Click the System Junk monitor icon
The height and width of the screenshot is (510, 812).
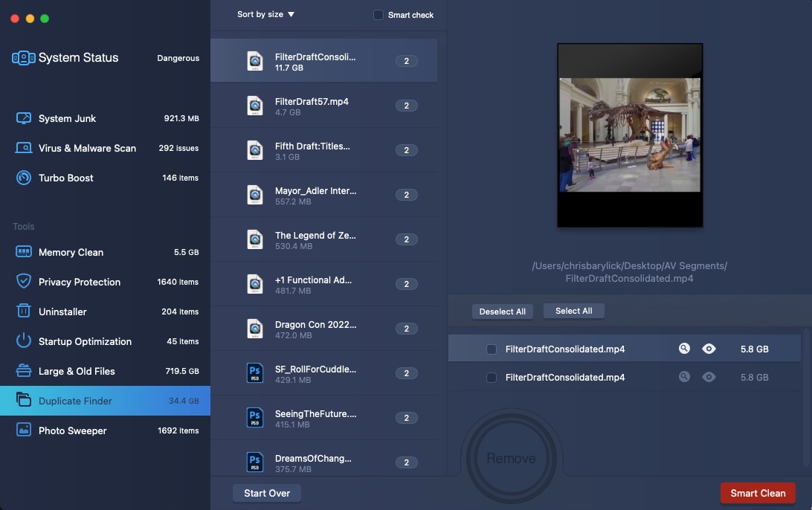(x=23, y=118)
